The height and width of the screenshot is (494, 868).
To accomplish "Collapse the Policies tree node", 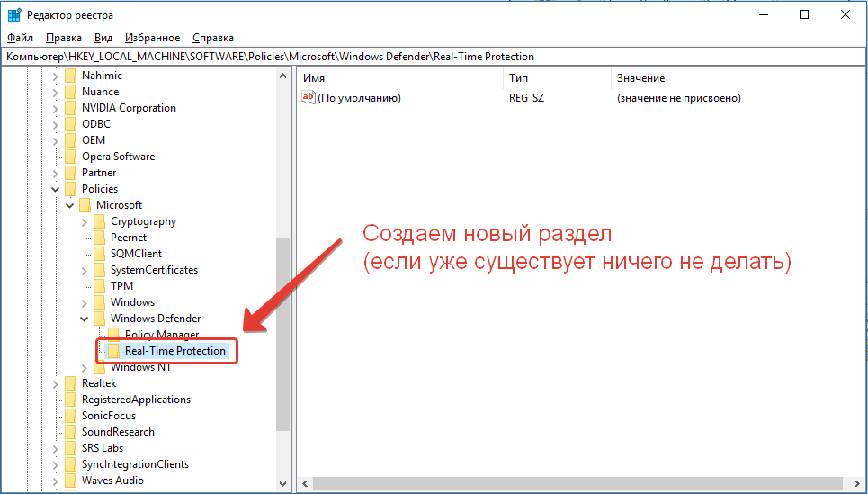I will (56, 189).
